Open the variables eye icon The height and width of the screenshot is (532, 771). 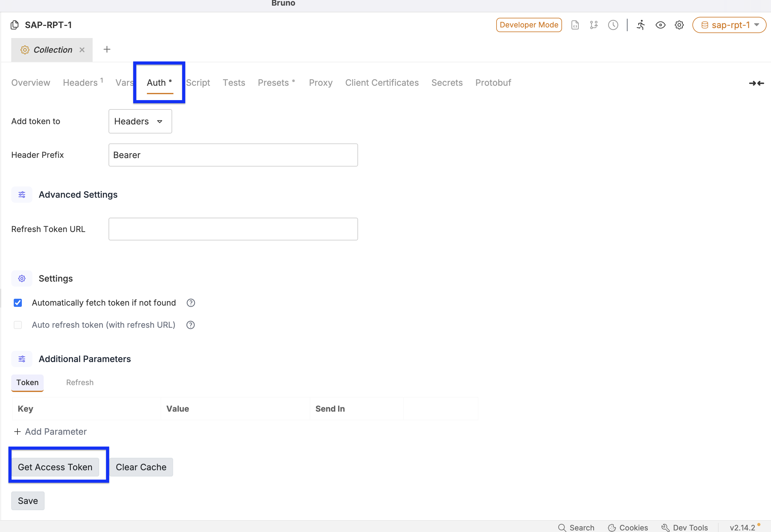click(660, 25)
